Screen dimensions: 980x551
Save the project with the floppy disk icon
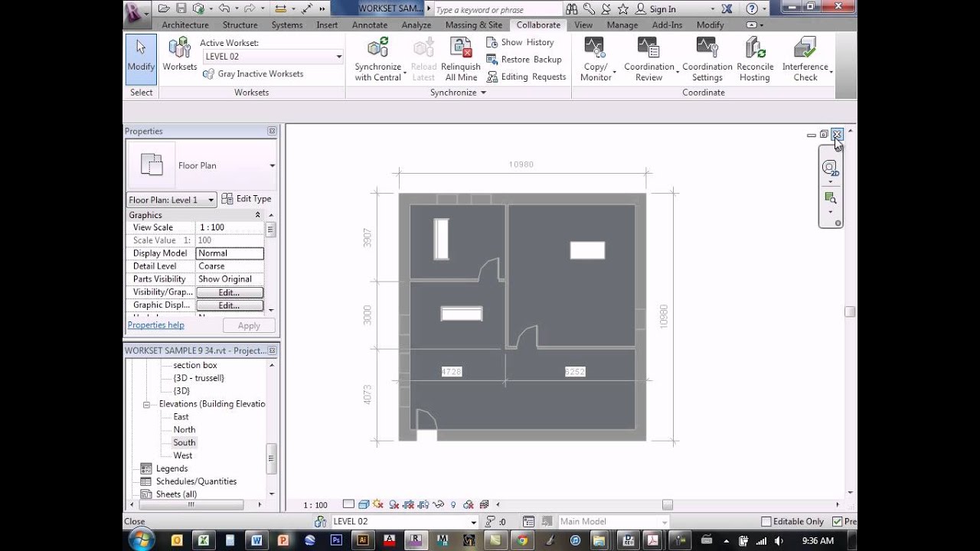pyautogui.click(x=181, y=8)
